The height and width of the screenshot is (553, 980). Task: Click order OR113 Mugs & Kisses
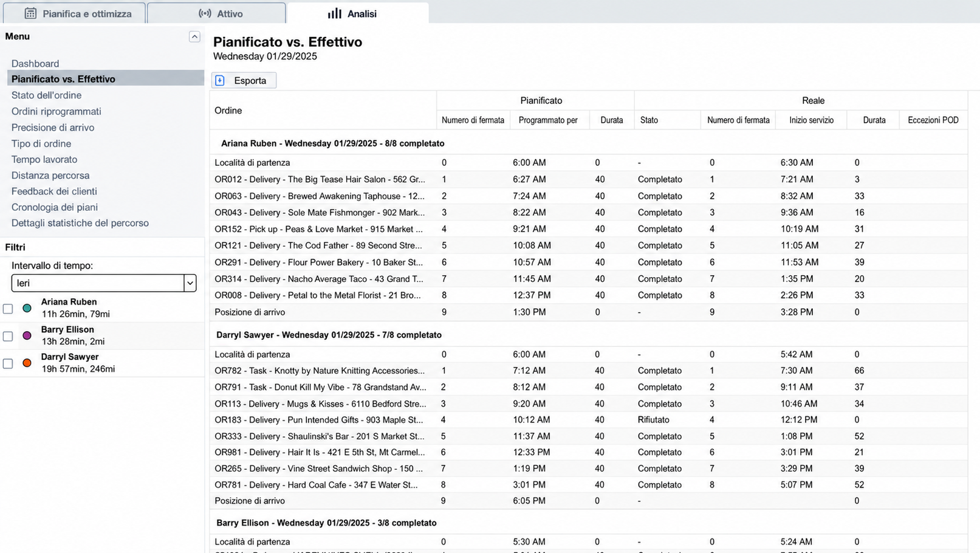pyautogui.click(x=320, y=404)
